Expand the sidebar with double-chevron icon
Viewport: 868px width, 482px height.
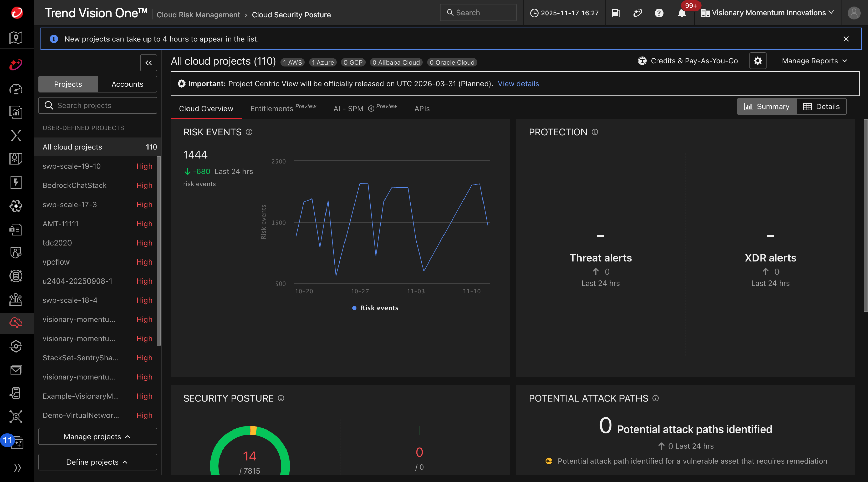point(17,467)
